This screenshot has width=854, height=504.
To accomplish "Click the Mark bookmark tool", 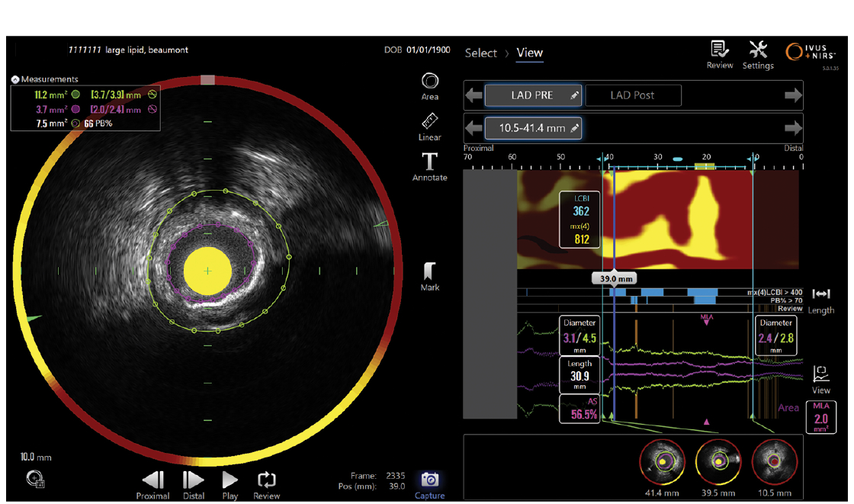I will pyautogui.click(x=430, y=277).
